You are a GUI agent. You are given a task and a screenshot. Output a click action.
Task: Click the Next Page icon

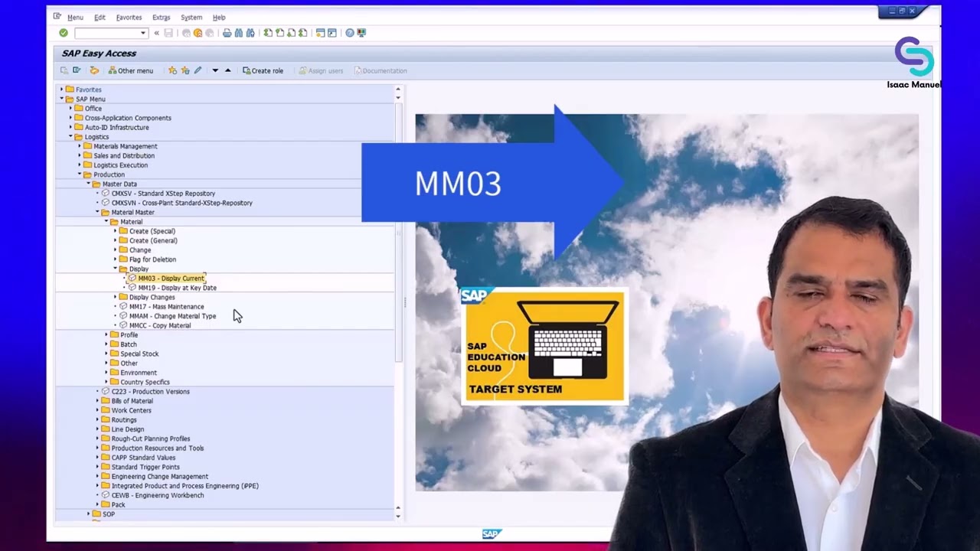(x=291, y=33)
